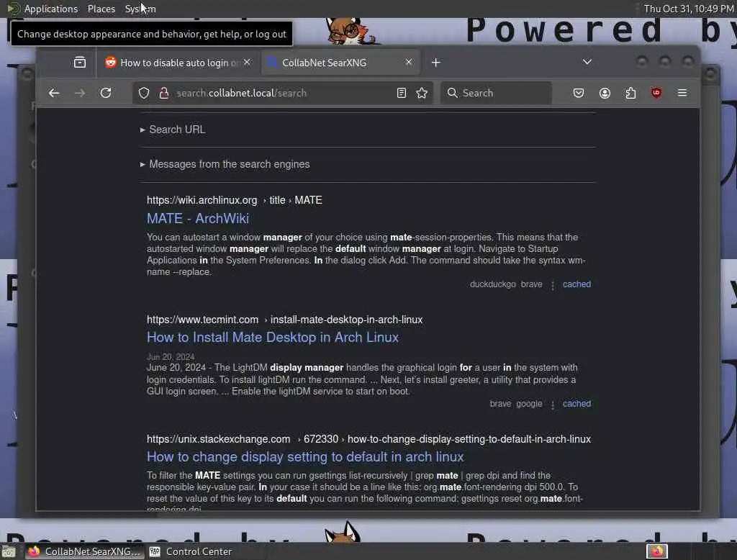Screen dimensions: 737x560
Task: Open 'How to Install Mate Desktop in Arch Linux'
Action: point(273,338)
